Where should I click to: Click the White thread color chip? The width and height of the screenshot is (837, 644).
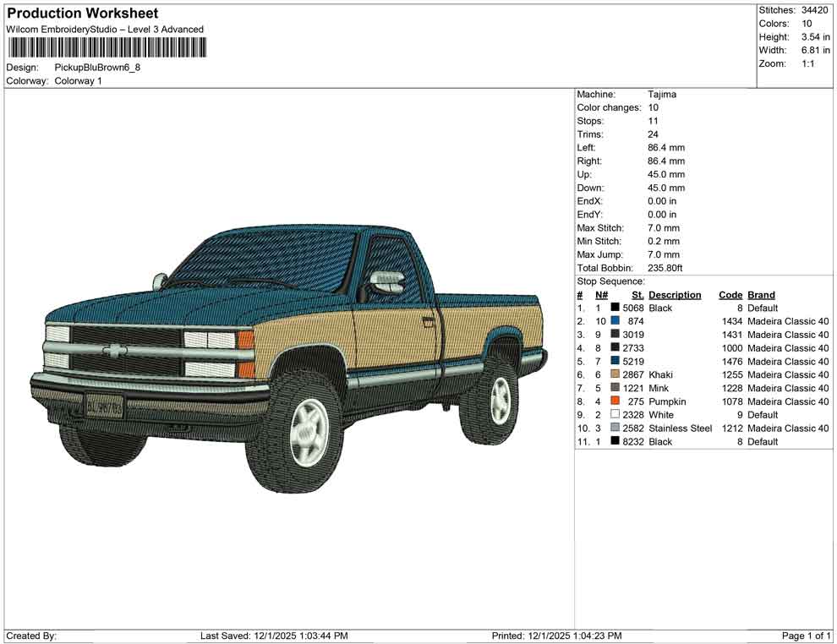615,415
